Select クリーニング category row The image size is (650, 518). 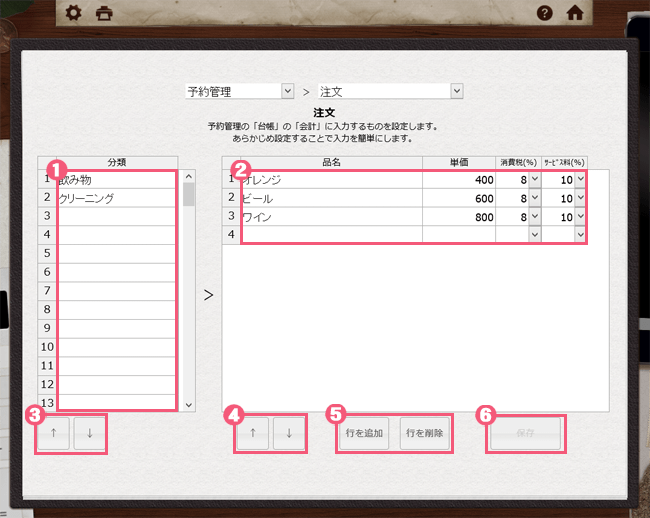click(116, 198)
